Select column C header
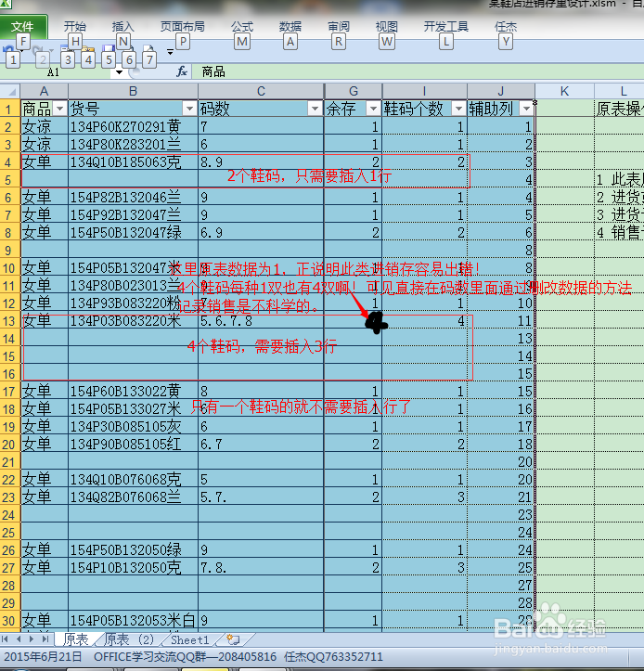The height and width of the screenshot is (671, 644). click(x=261, y=91)
